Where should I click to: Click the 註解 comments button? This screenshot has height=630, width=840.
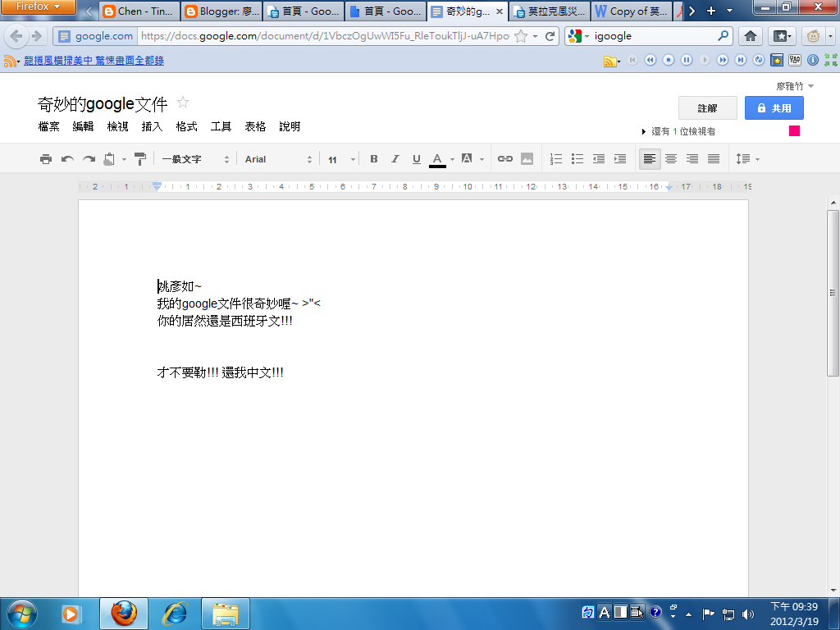pos(708,108)
